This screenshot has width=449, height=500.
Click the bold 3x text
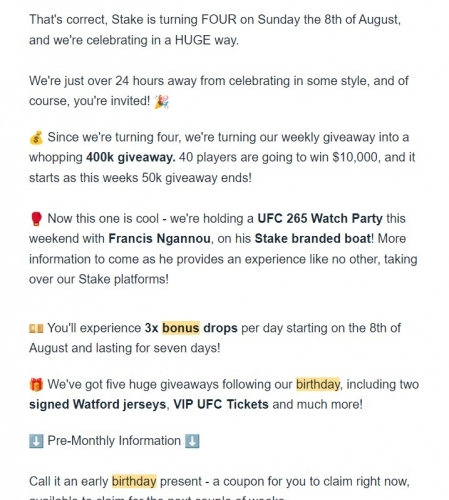[151, 328]
